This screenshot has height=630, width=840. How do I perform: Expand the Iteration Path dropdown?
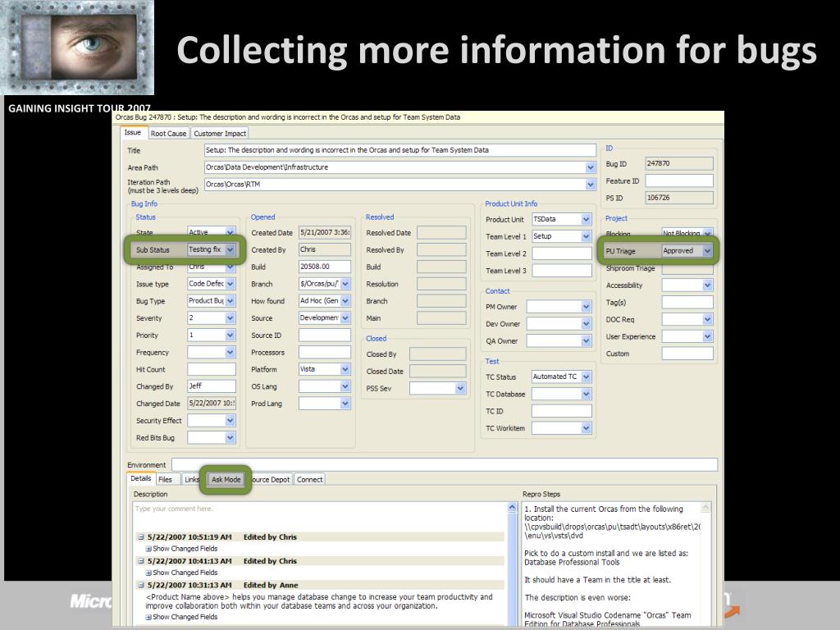pos(590,185)
